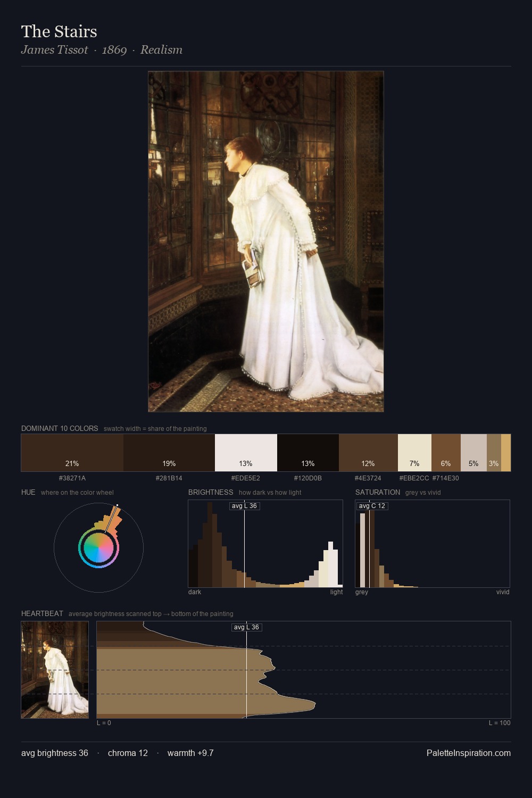Viewport: 532px width, 798px height.
Task: Click the BRIGHTNESS section heading
Action: click(x=211, y=492)
